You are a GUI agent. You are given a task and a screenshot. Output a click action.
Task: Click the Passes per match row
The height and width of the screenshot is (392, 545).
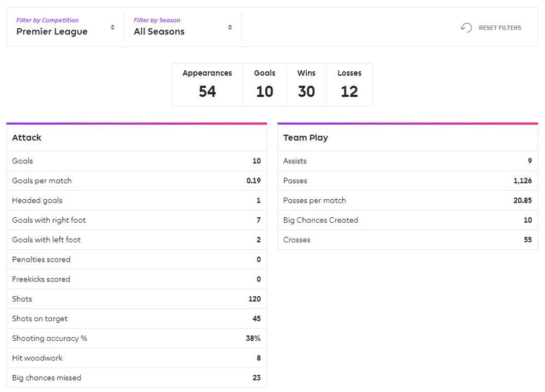pos(408,200)
